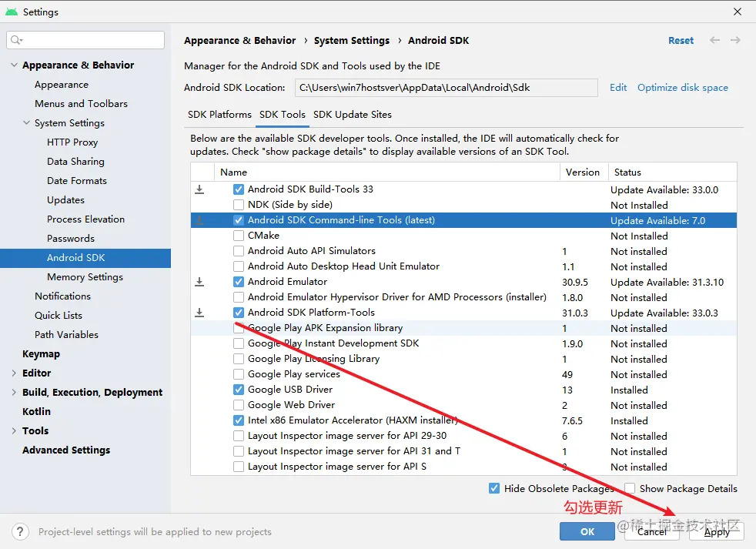
Task: Uncheck Intel x86 Emulator Accelerator checkbox
Action: [x=238, y=420]
